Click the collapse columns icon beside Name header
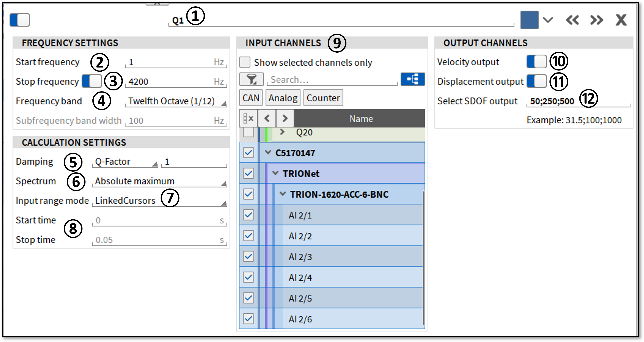Image resolution: width=644 pixels, height=342 pixels. 248,118
